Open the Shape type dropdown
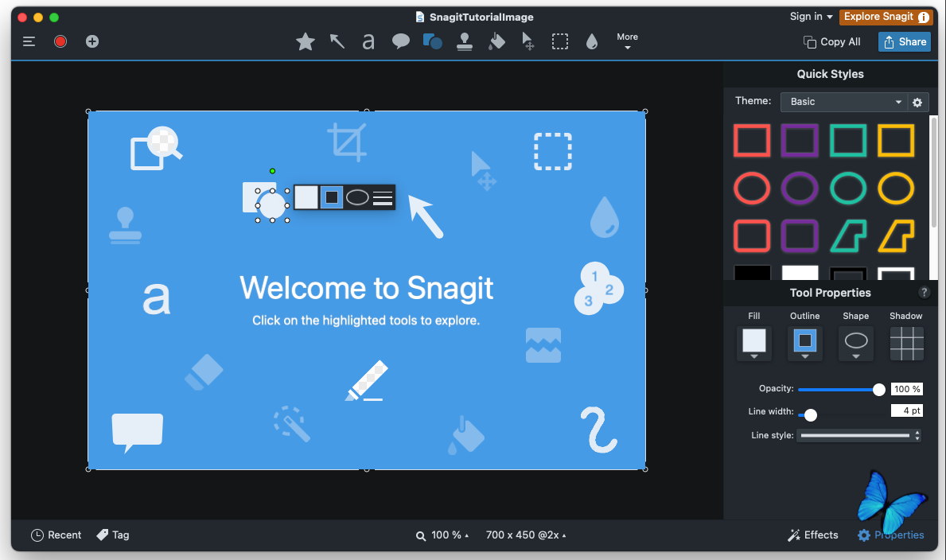This screenshot has width=946, height=560. pos(856,344)
